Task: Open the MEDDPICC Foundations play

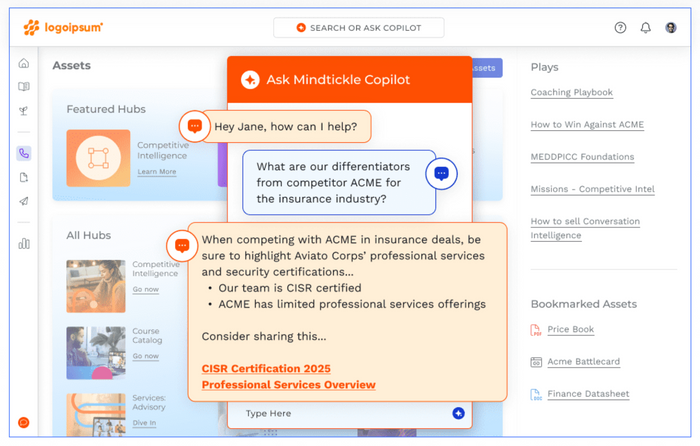Action: pyautogui.click(x=582, y=157)
